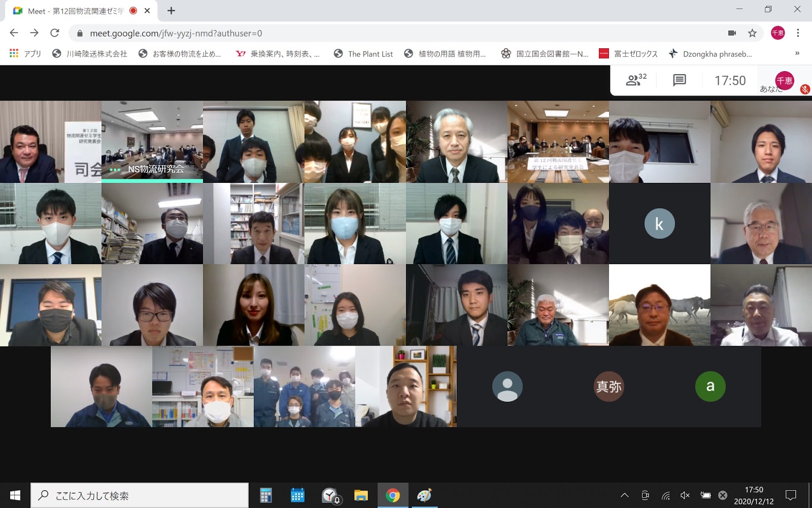The height and width of the screenshot is (508, 812).
Task: Open the Windows Start menu
Action: point(15,495)
